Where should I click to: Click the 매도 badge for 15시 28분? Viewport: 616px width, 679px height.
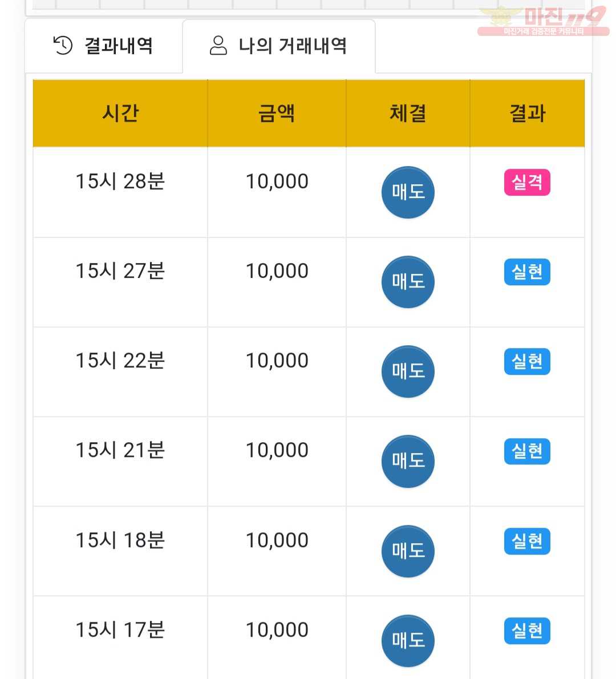coord(408,192)
